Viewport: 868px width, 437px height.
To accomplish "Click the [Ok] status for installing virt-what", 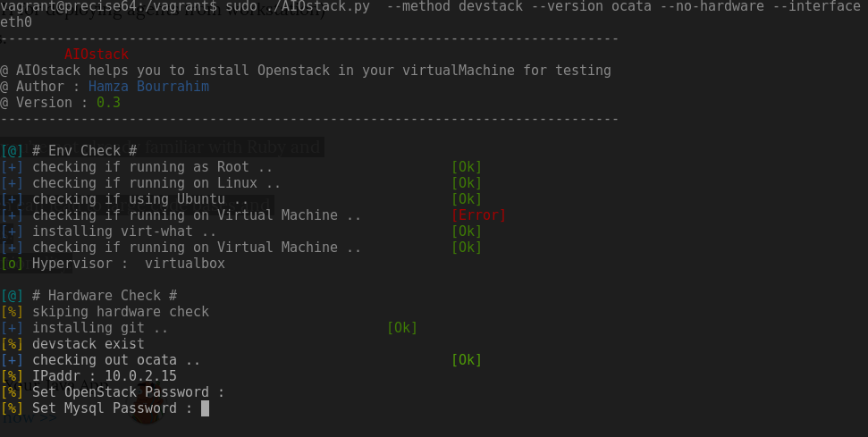I will 467,231.
